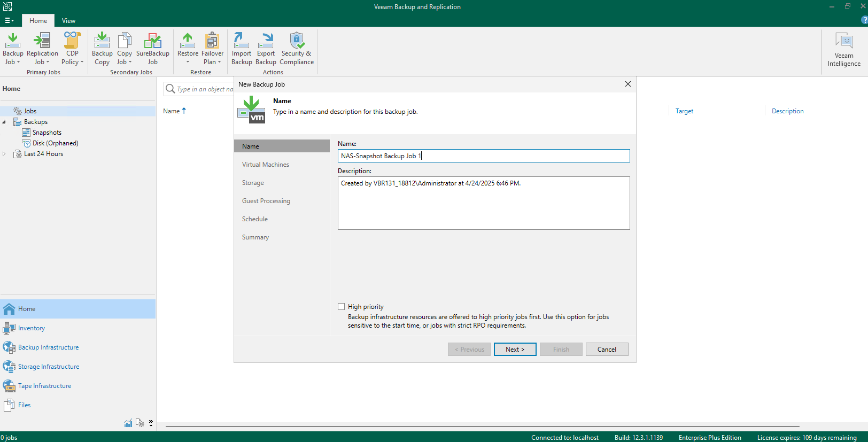Open the Storage Infrastructure pane
Viewport: 868px width, 442px height.
point(78,367)
